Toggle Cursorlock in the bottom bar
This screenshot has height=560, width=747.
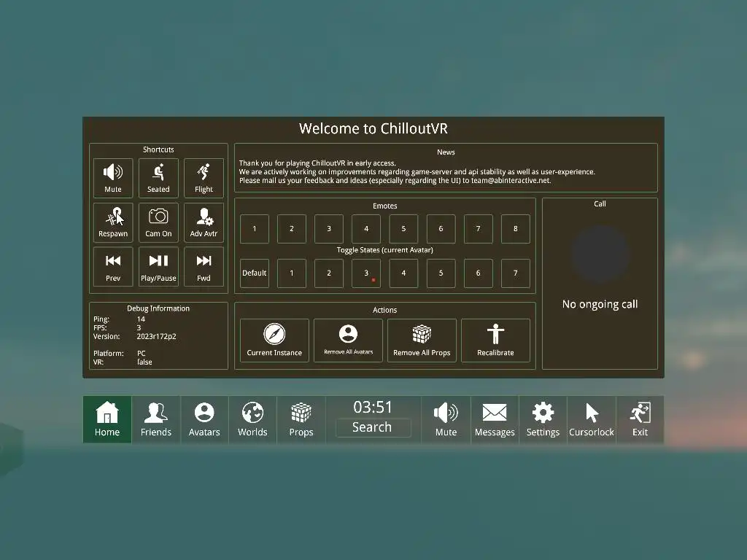click(x=591, y=419)
